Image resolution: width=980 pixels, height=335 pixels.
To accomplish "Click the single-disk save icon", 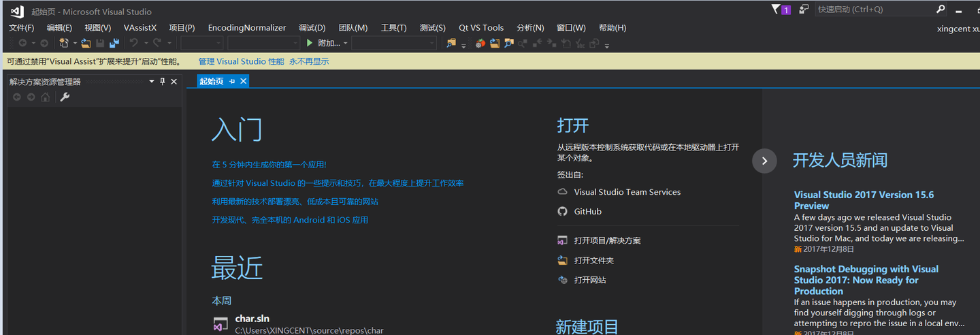I will pos(100,43).
